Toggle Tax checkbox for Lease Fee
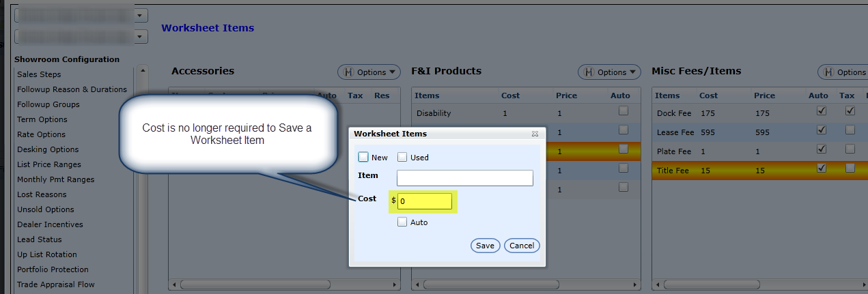The image size is (868, 294). point(850,130)
